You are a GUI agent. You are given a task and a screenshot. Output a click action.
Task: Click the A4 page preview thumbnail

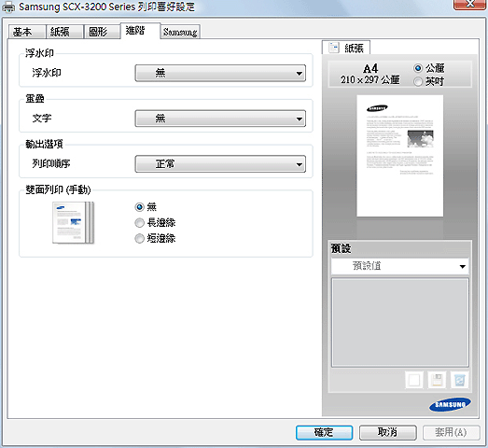pyautogui.click(x=400, y=156)
